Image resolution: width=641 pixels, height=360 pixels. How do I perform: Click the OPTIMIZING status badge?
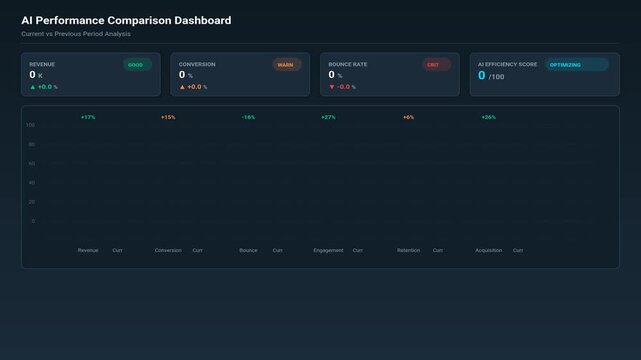[576, 65]
